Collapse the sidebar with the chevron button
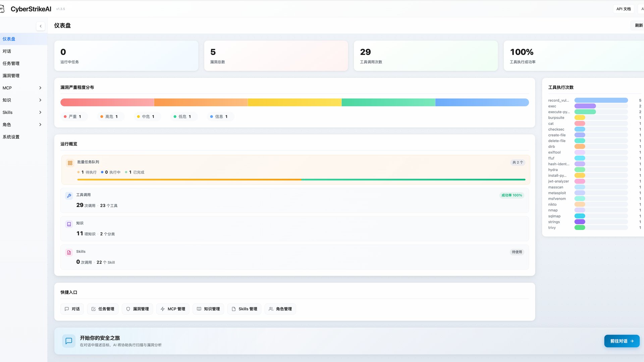The width and height of the screenshot is (644, 362). (41, 26)
